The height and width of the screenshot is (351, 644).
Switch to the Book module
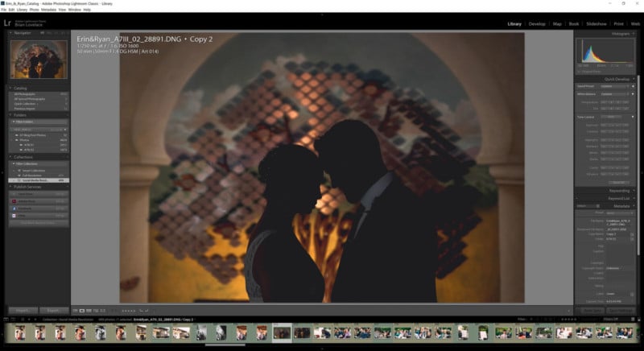574,24
